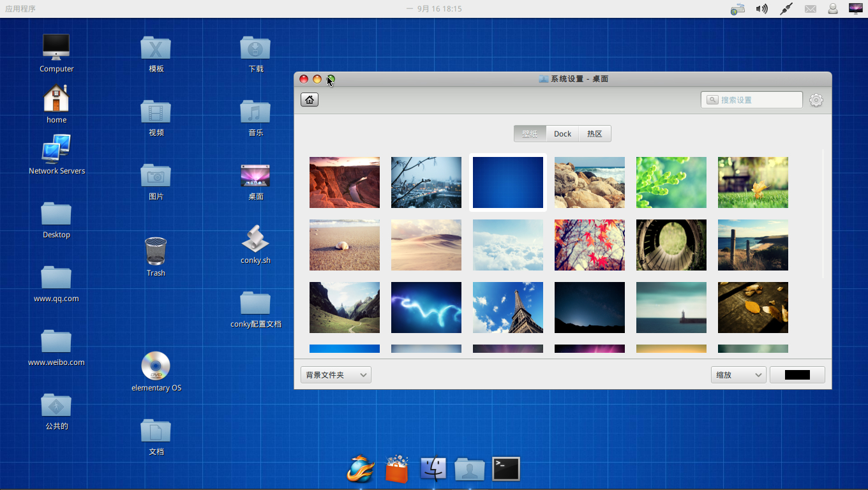Select the 壁纸 tab

coord(530,134)
